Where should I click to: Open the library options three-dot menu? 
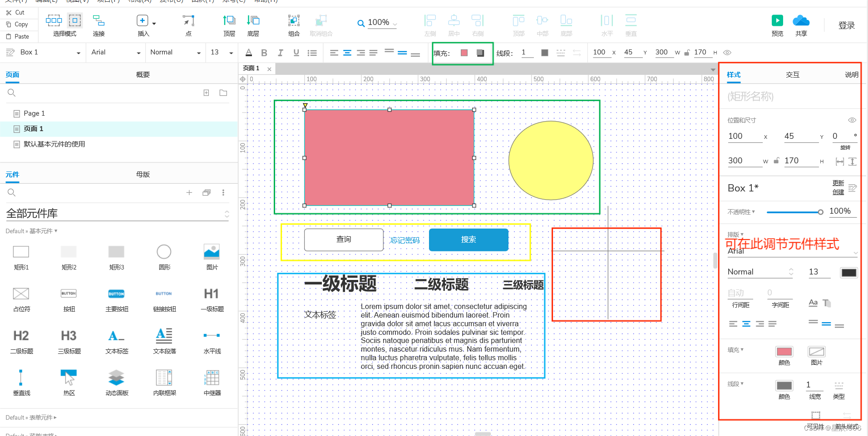[223, 192]
